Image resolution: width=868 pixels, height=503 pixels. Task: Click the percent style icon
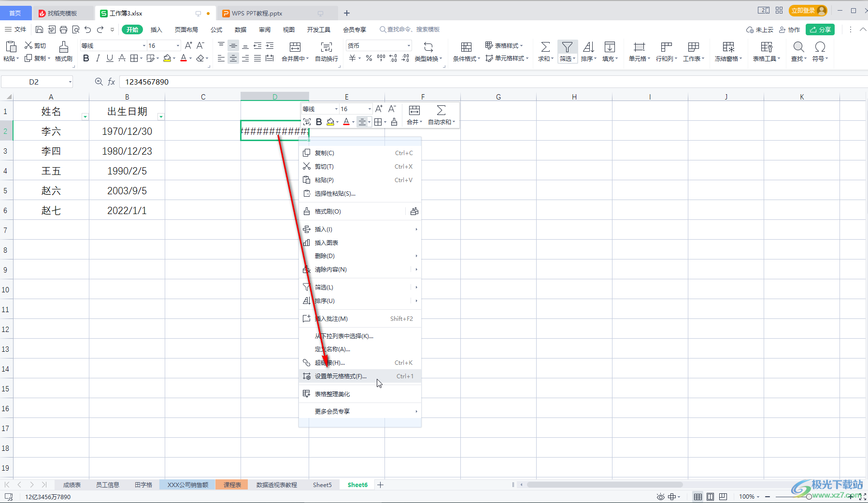[x=369, y=58]
